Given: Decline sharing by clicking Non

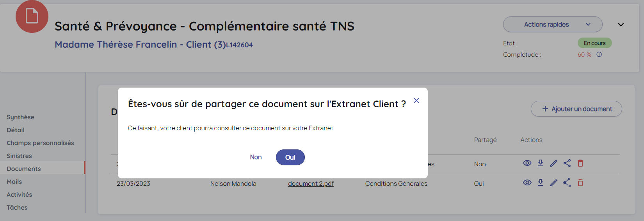Looking at the screenshot, I should [x=256, y=157].
